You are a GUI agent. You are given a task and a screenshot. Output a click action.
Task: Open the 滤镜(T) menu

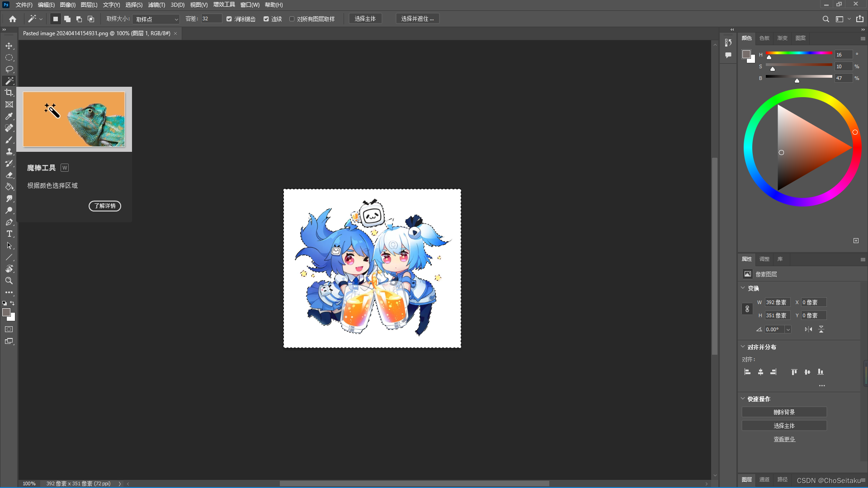click(156, 5)
